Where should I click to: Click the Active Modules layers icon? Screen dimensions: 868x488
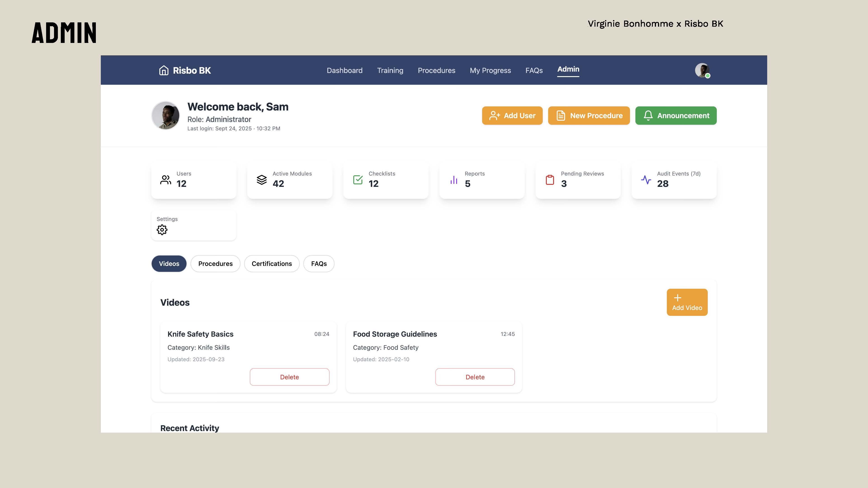point(262,180)
